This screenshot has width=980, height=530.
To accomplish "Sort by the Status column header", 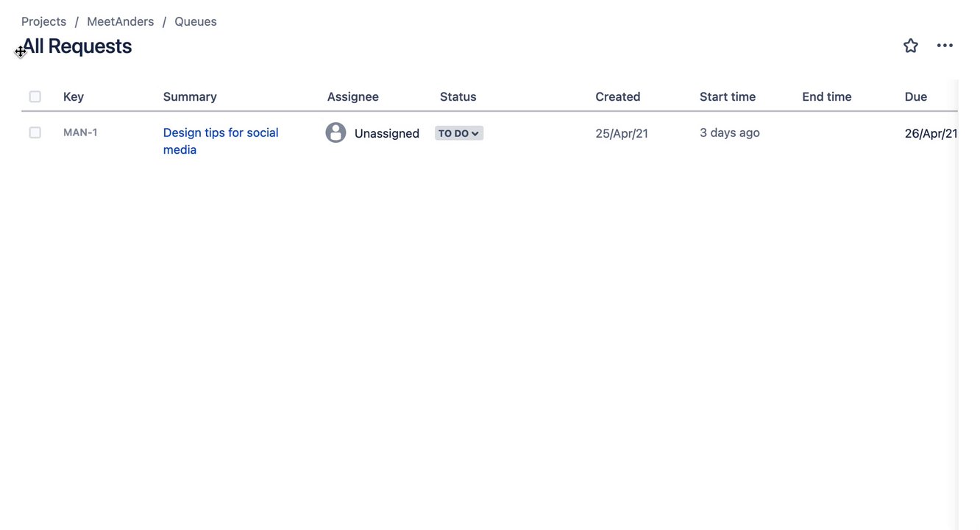I will click(458, 96).
